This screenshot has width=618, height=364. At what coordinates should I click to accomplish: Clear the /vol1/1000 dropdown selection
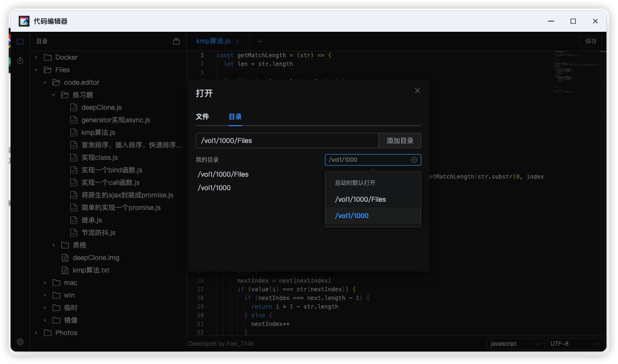(x=414, y=160)
